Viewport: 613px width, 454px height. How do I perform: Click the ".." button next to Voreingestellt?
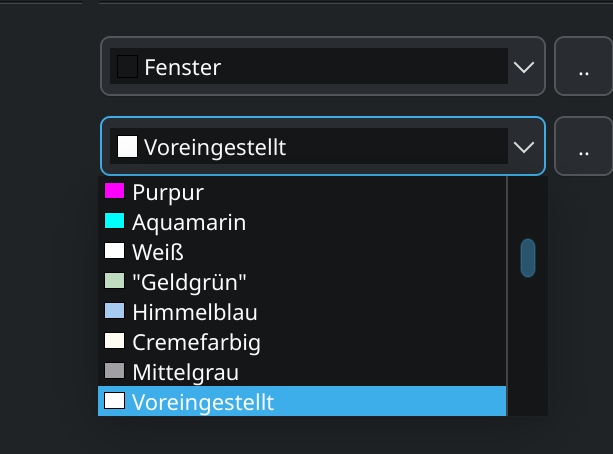coord(583,147)
